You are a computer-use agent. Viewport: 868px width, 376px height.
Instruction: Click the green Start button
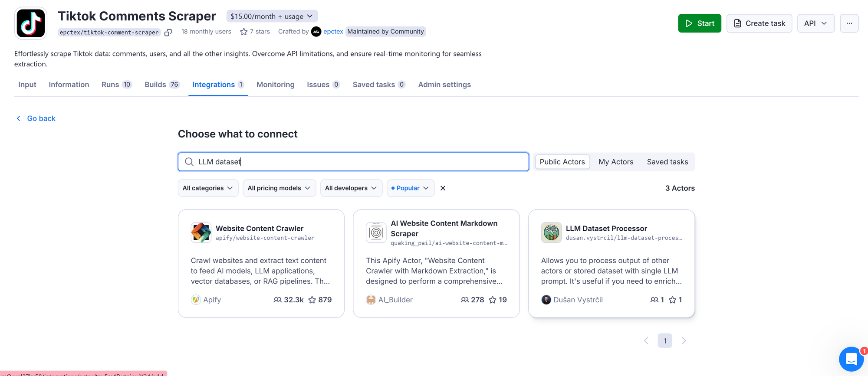point(700,23)
